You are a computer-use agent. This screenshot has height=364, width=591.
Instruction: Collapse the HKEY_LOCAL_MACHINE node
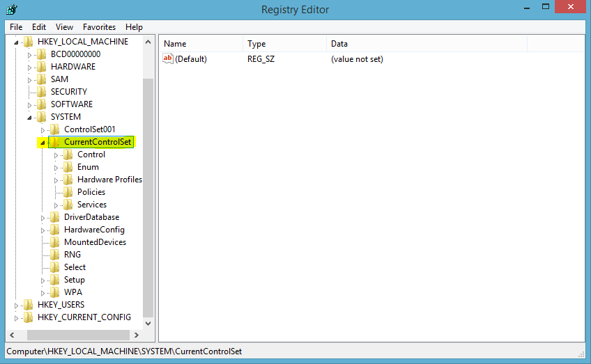16,42
